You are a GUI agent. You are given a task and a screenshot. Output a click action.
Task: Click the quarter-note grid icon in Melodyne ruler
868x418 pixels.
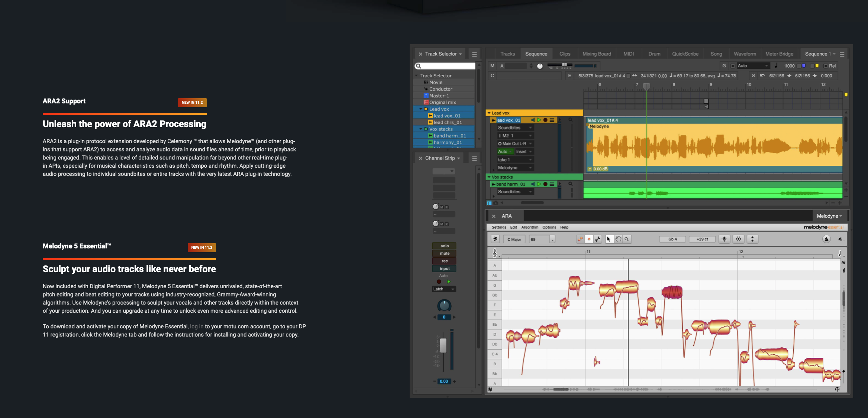point(840,253)
